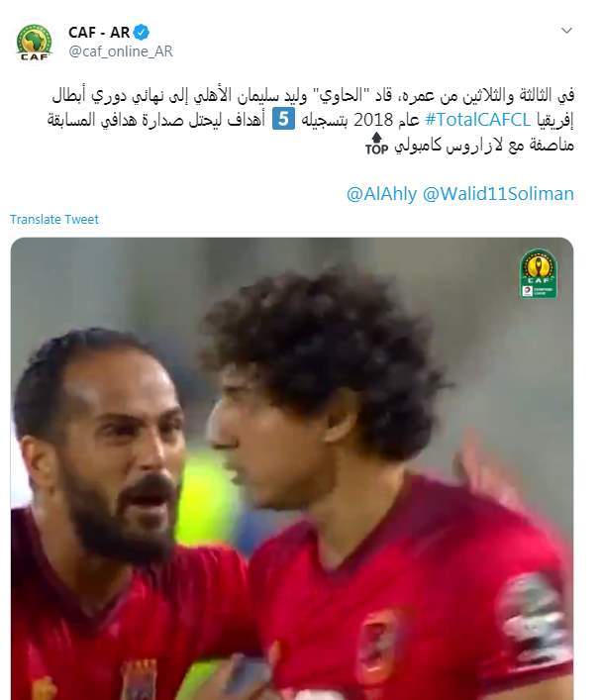Click the CAF Champions League logo in the video
602x700 pixels.
tap(539, 274)
